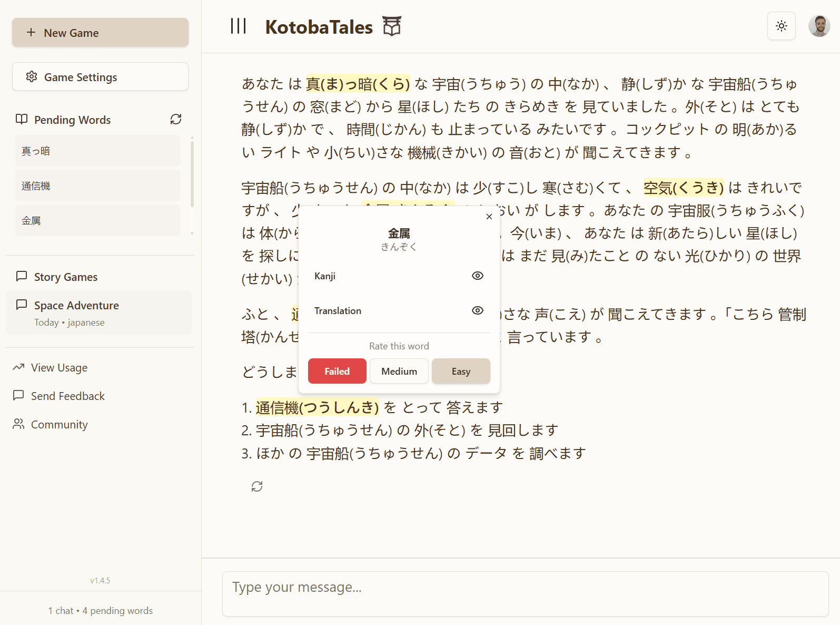840x625 pixels.
Task: Select pending word 真っ暗
Action: pos(97,151)
